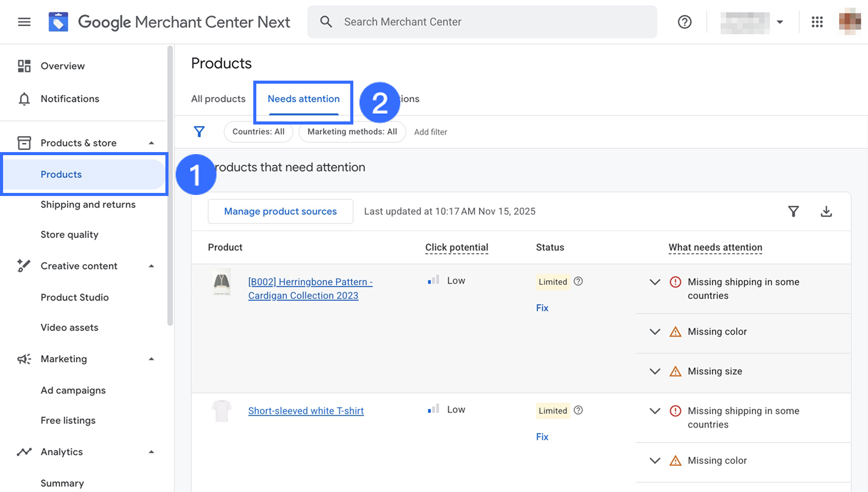The width and height of the screenshot is (868, 492).
Task: Open the user profile avatar
Action: (x=849, y=22)
